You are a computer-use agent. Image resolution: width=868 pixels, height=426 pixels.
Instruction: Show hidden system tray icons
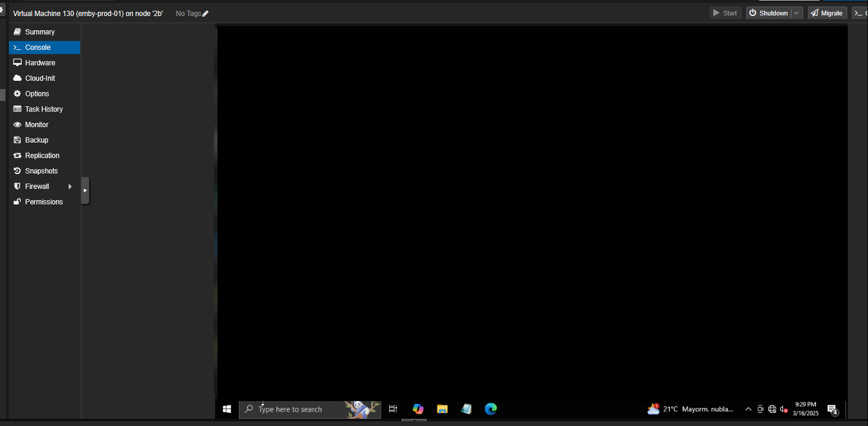(x=749, y=409)
